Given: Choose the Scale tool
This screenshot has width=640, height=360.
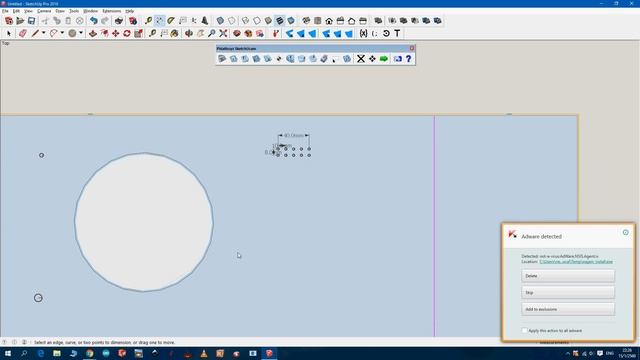Looking at the screenshot, I should pyautogui.click(x=138, y=33).
